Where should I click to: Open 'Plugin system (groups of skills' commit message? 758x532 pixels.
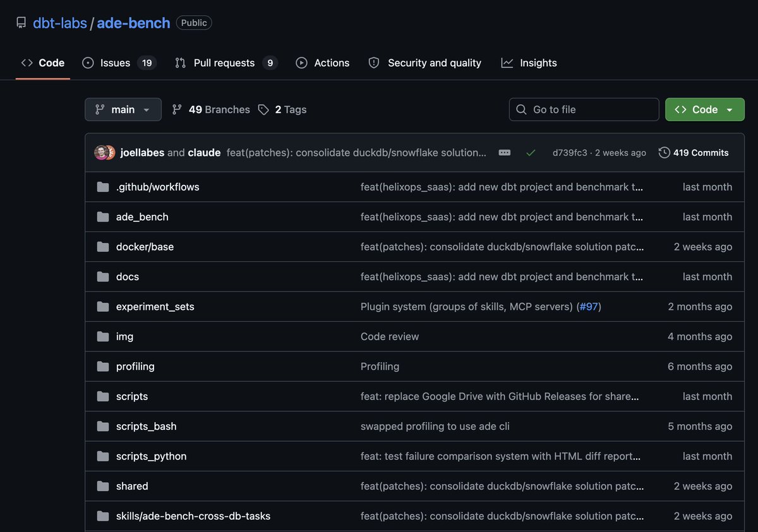(467, 307)
